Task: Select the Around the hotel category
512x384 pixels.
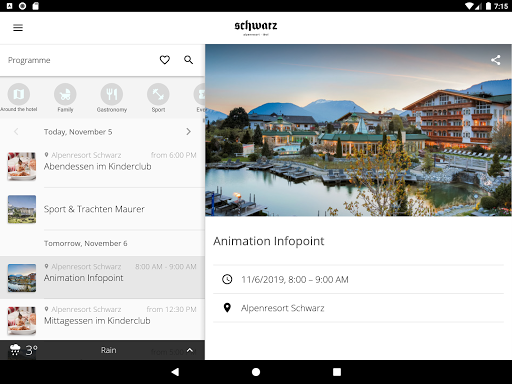Action: point(19,98)
